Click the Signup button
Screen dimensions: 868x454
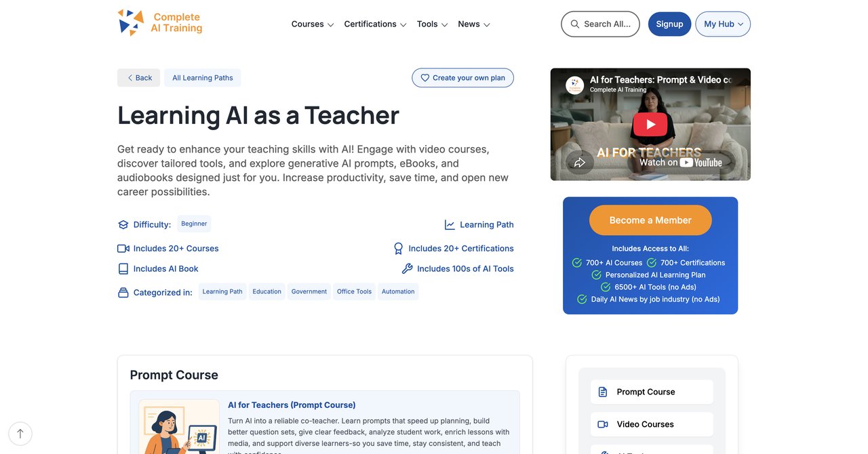[669, 24]
